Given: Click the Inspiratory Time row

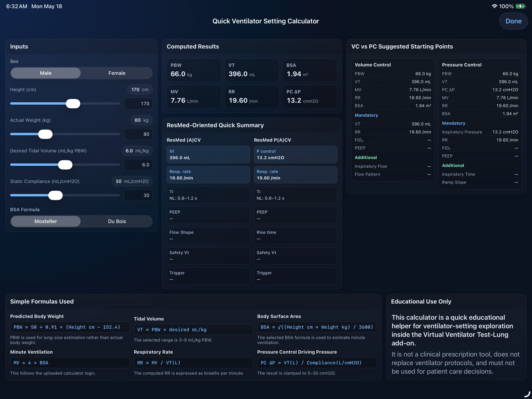Looking at the screenshot, I should point(480,174).
